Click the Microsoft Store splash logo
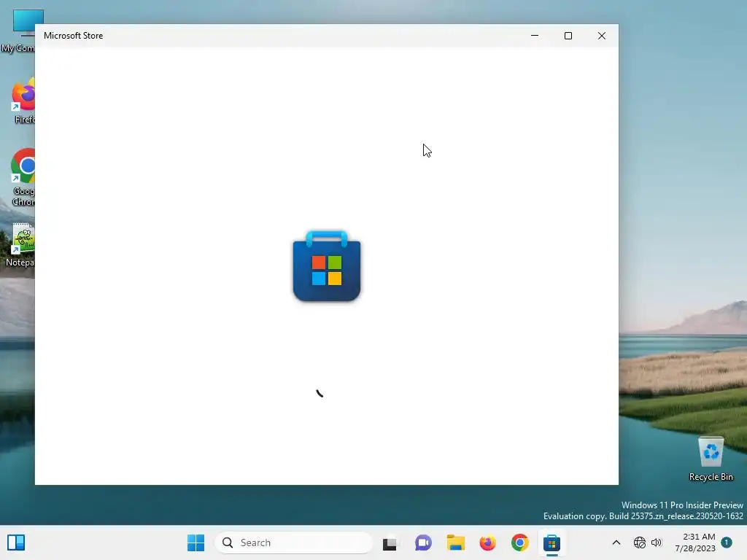The width and height of the screenshot is (747, 560). (x=327, y=265)
